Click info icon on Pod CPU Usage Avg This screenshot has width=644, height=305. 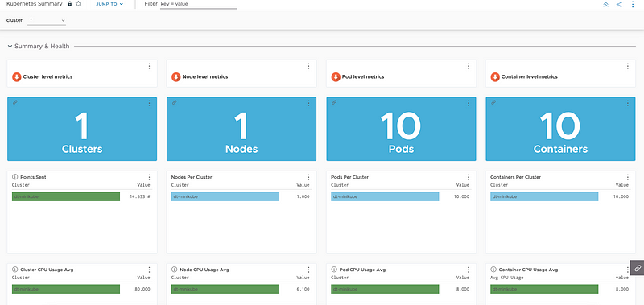pyautogui.click(x=334, y=270)
